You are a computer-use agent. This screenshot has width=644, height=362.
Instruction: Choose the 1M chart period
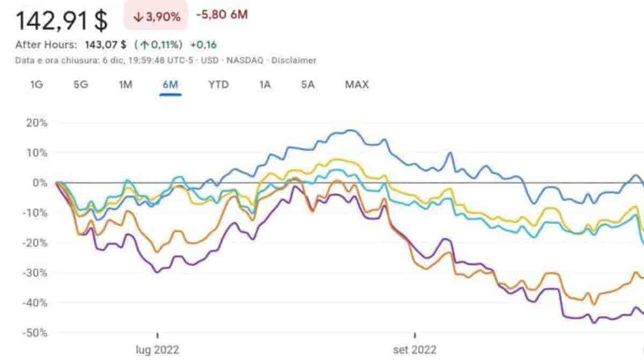tap(125, 85)
